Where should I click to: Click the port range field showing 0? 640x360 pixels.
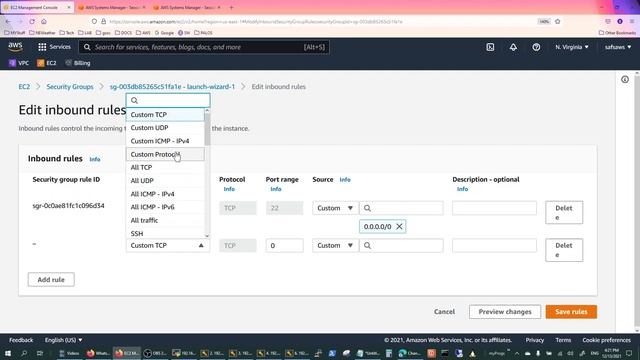[284, 245]
